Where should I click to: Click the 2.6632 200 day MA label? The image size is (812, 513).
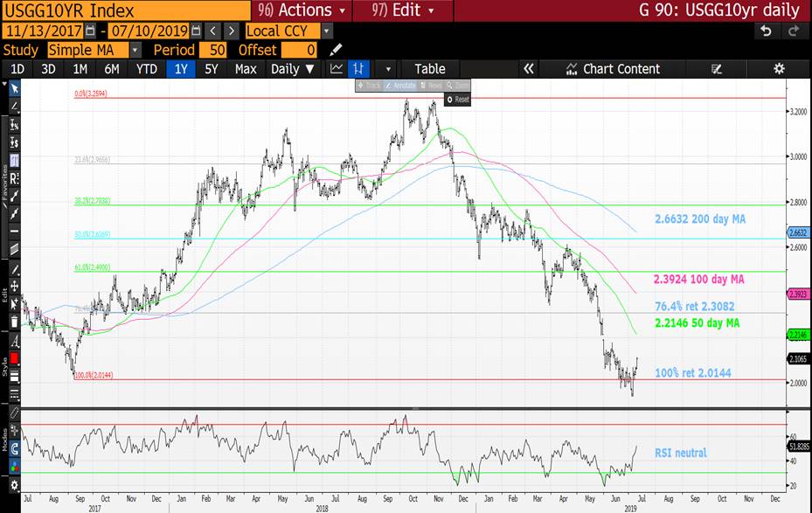700,219
